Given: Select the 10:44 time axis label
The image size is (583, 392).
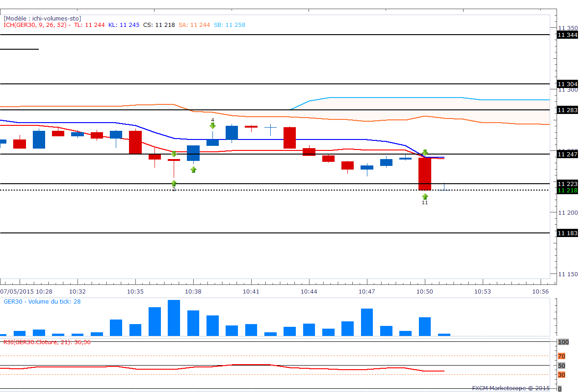Looking at the screenshot, I should pyautogui.click(x=309, y=291).
